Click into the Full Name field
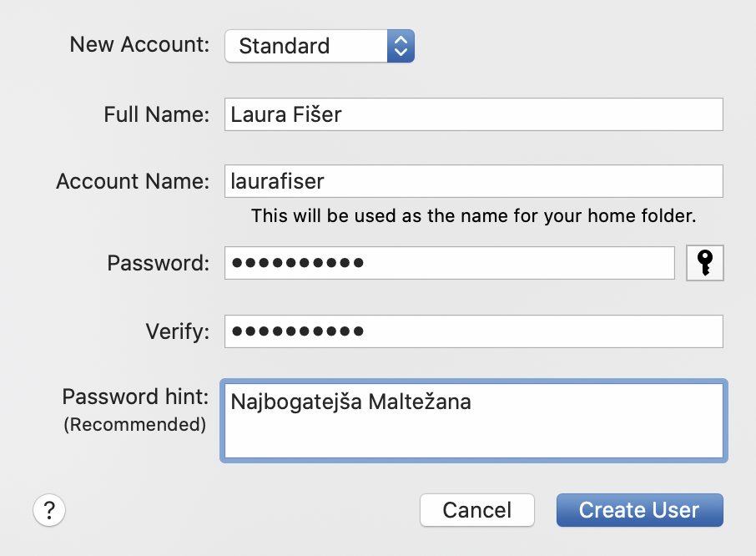Viewport: 756px width, 556px height. (474, 114)
